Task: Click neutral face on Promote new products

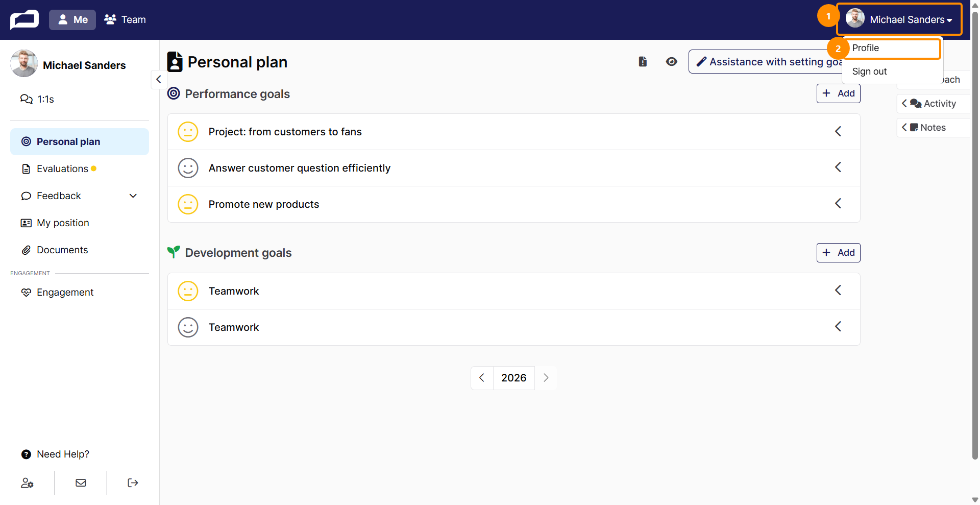Action: [x=188, y=204]
